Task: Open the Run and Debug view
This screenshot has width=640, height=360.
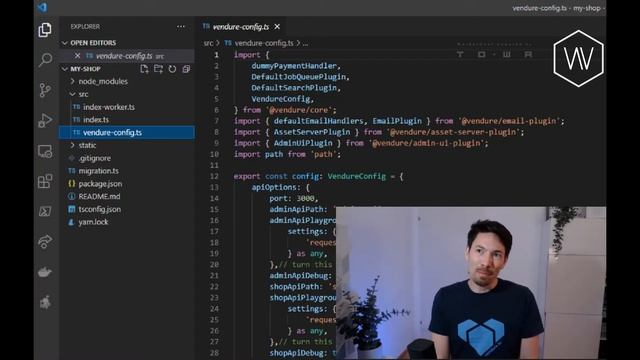Action: tap(45, 120)
